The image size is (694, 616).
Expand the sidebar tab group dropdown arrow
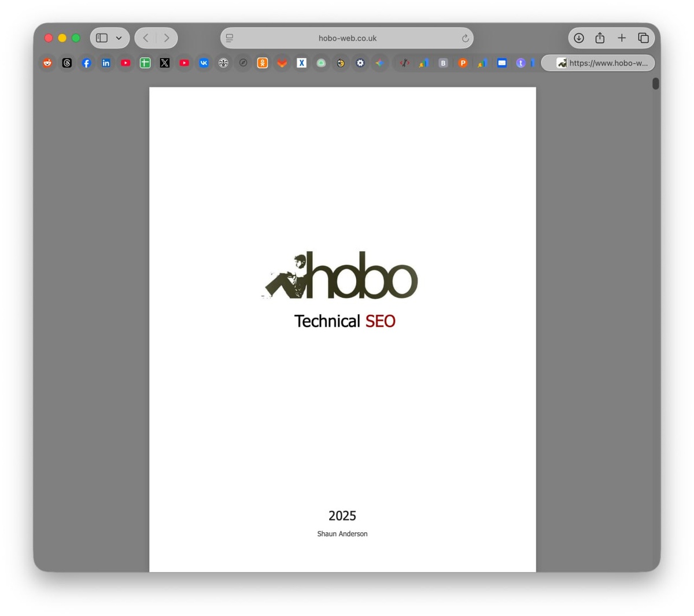point(119,38)
